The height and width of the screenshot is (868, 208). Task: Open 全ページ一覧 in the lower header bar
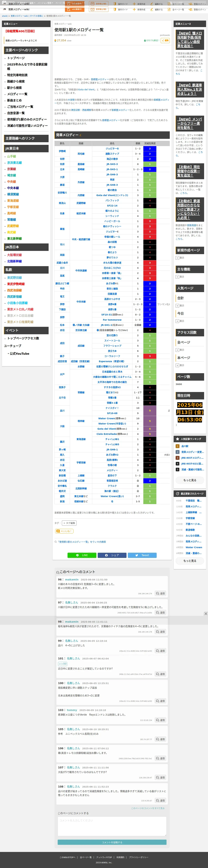[176, 9]
